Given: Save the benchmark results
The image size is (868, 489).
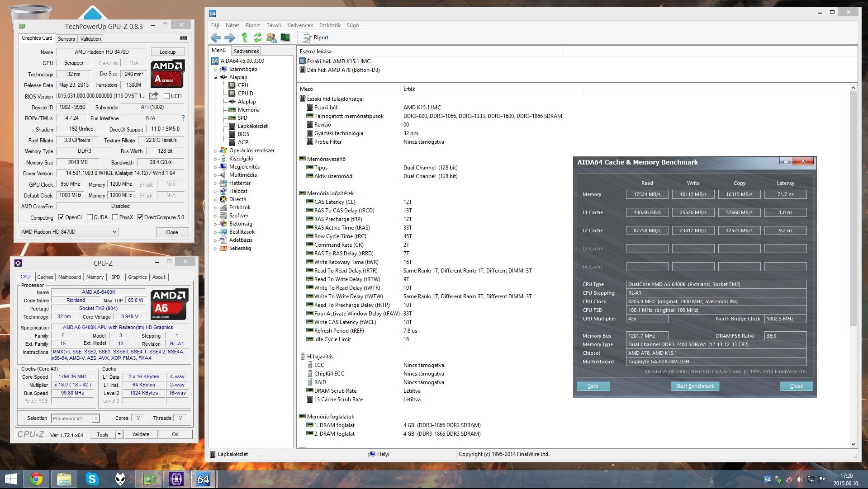Looking at the screenshot, I should (x=593, y=386).
